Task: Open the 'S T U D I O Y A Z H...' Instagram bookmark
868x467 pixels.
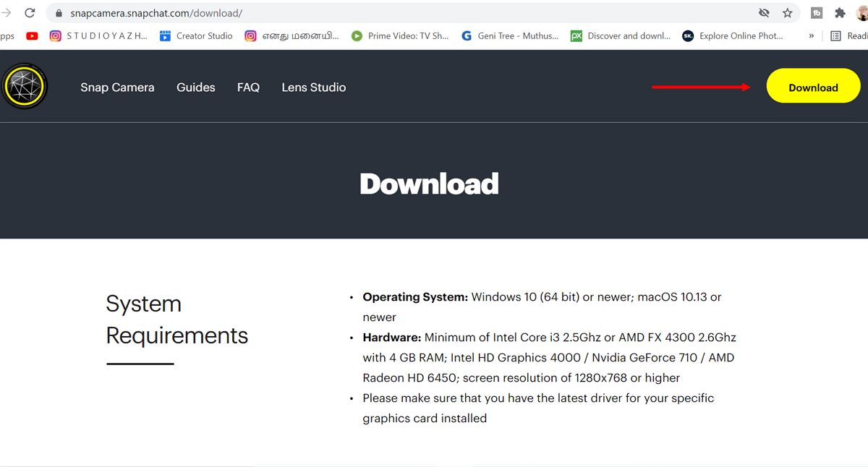Action: click(98, 35)
